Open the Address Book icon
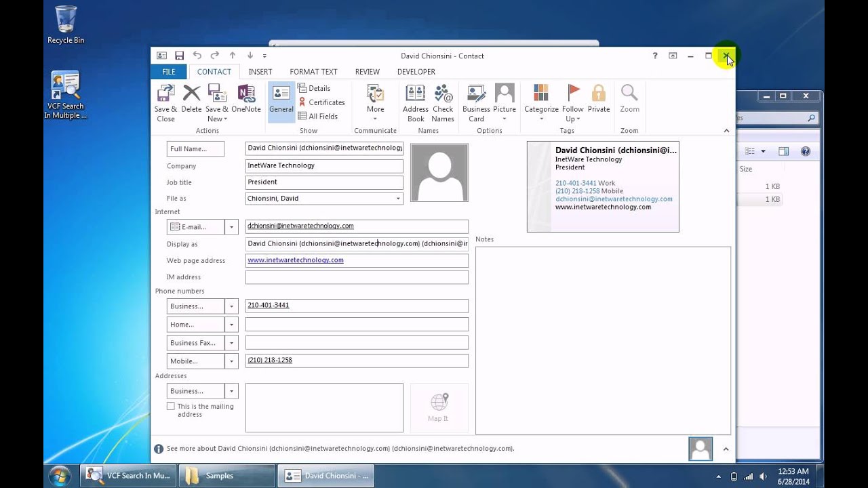This screenshot has width=868, height=488. 416,103
